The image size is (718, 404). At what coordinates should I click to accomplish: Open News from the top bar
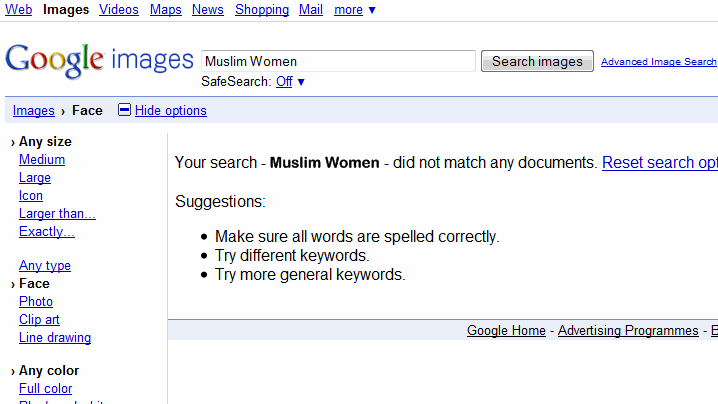coord(208,10)
